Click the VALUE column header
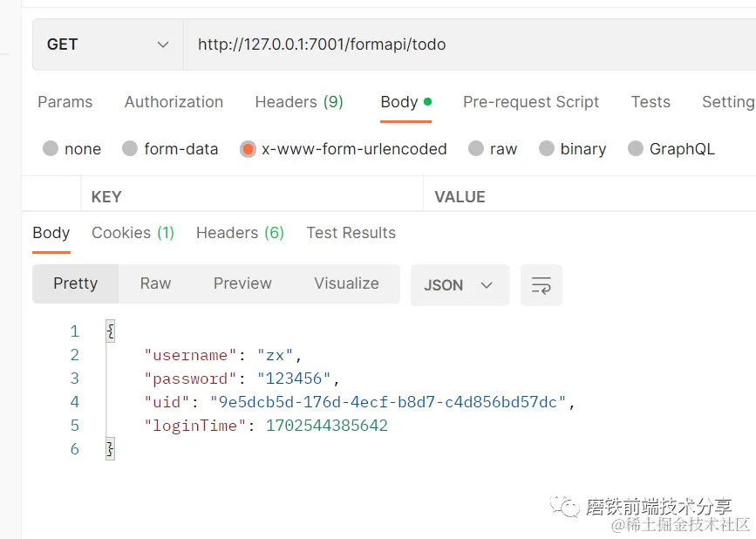The image size is (756, 539). pos(460,197)
